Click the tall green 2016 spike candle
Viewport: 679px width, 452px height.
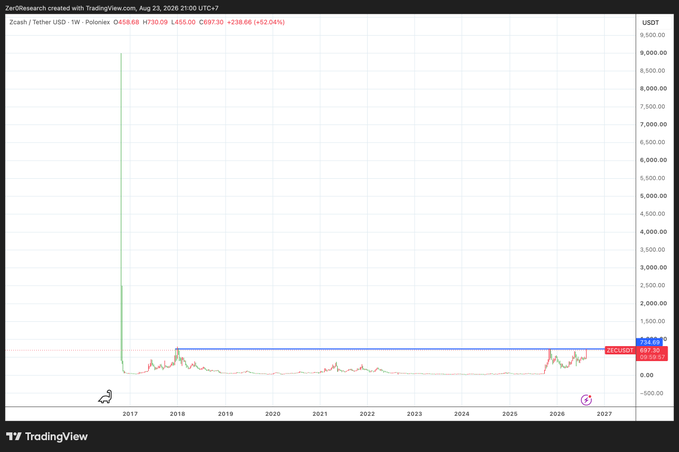point(121,208)
